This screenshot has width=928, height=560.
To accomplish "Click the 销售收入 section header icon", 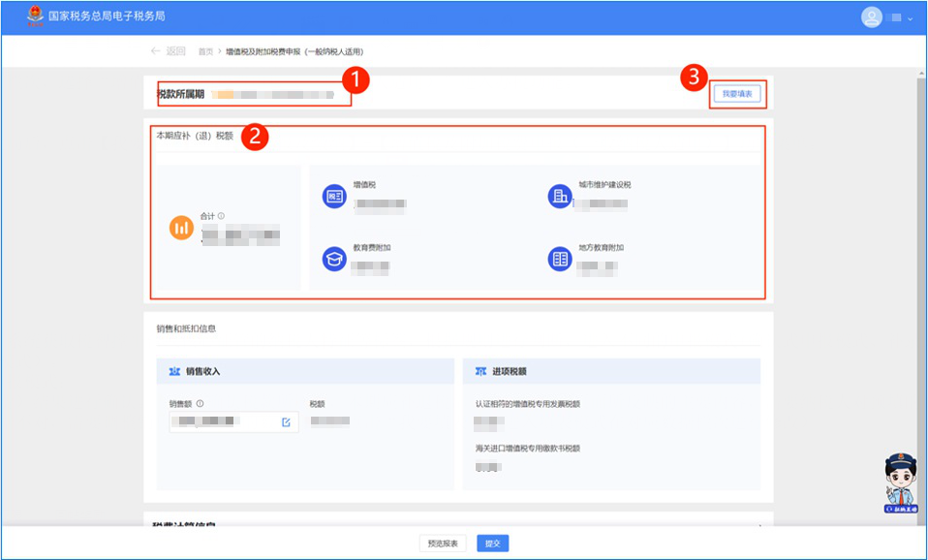I will [174, 371].
